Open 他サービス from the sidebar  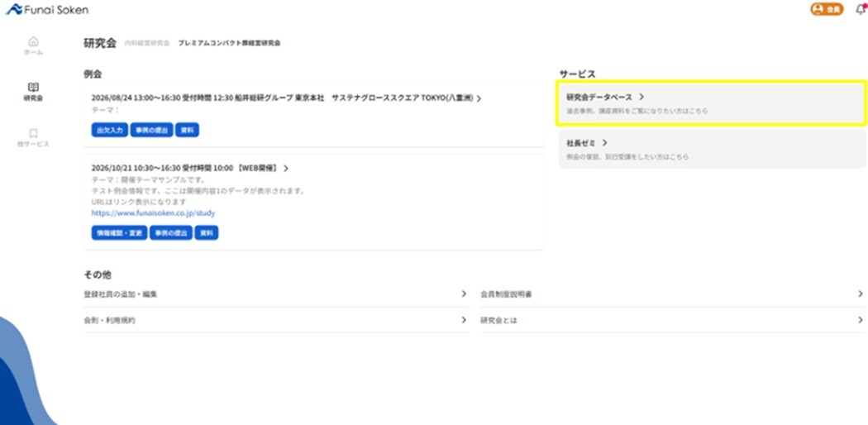(x=33, y=138)
